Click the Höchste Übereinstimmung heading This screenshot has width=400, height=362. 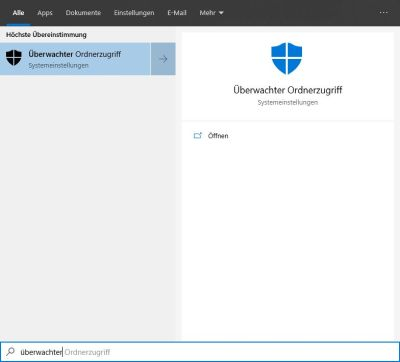pos(46,35)
